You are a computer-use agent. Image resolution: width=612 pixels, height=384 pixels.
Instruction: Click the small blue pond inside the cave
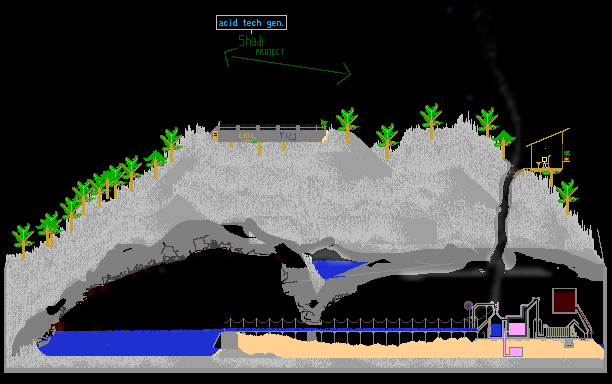[x=337, y=269]
